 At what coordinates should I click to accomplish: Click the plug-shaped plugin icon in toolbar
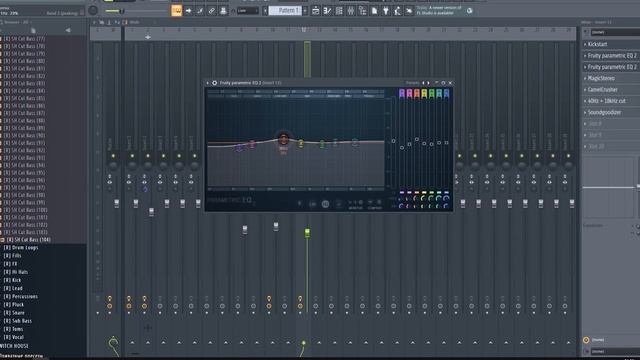(386, 11)
